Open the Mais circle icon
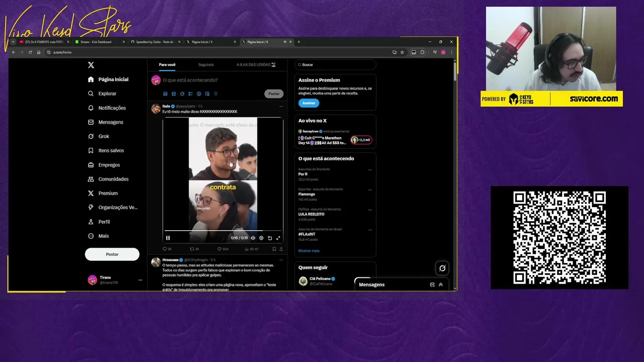The width and height of the screenshot is (644, 362). tap(91, 236)
